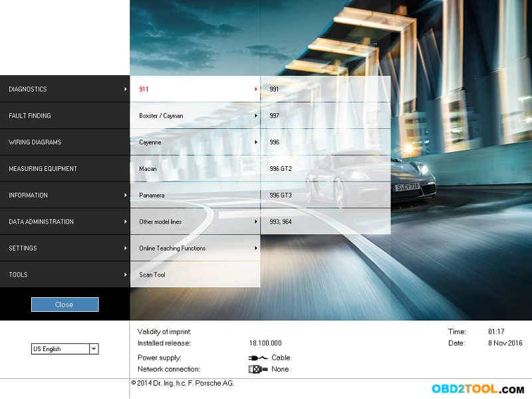Click the power supply cable plug icon
The width and height of the screenshot is (532, 399).
coord(258,358)
